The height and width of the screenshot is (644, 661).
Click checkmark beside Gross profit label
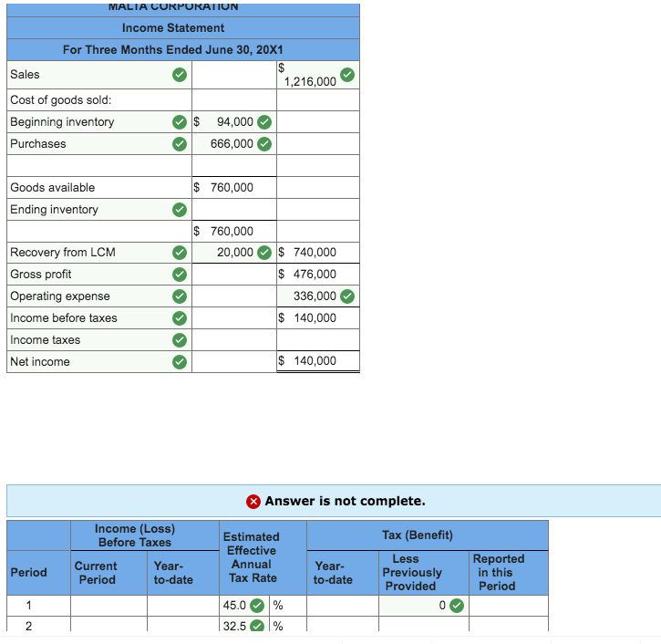tap(180, 275)
